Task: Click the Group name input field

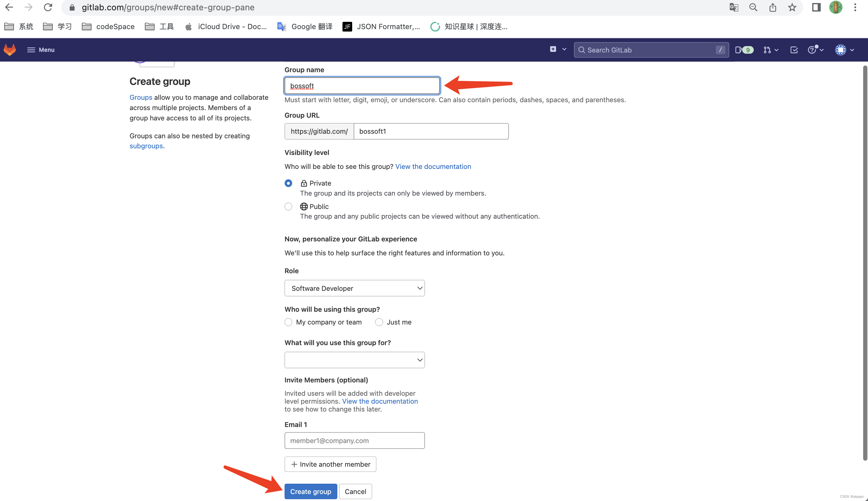Action: (x=362, y=86)
